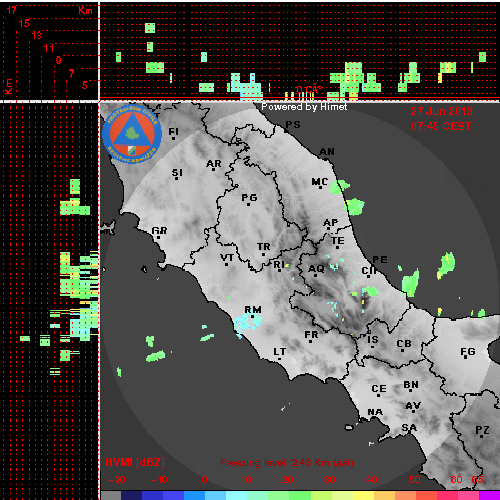The image size is (500, 500).
Task: Click the FG city label
Action: point(468,351)
